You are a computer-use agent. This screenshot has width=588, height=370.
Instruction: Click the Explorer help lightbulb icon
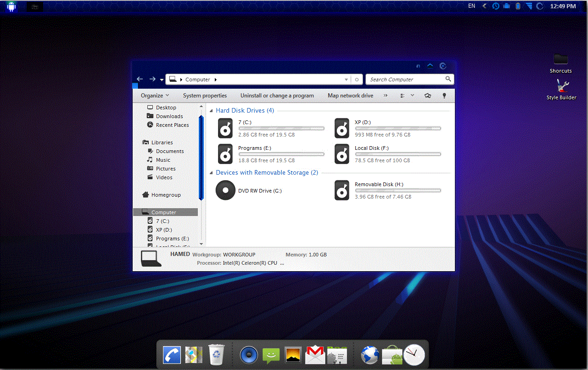pos(444,96)
